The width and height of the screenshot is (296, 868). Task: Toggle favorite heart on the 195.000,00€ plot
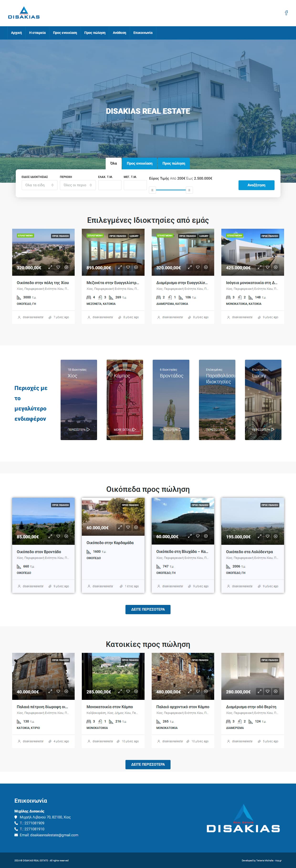pos(268,536)
